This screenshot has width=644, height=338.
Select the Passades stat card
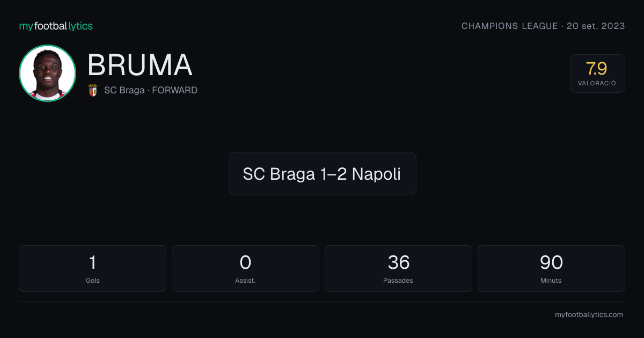tap(398, 268)
